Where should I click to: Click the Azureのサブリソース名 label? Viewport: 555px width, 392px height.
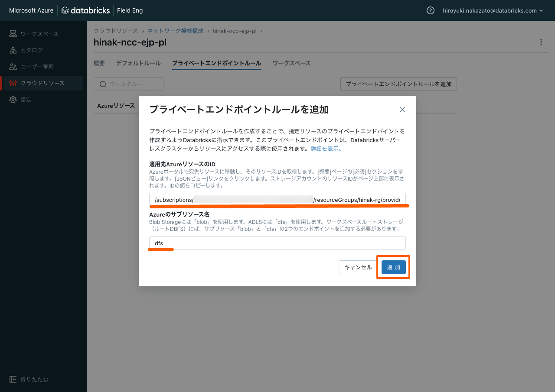[x=179, y=214]
